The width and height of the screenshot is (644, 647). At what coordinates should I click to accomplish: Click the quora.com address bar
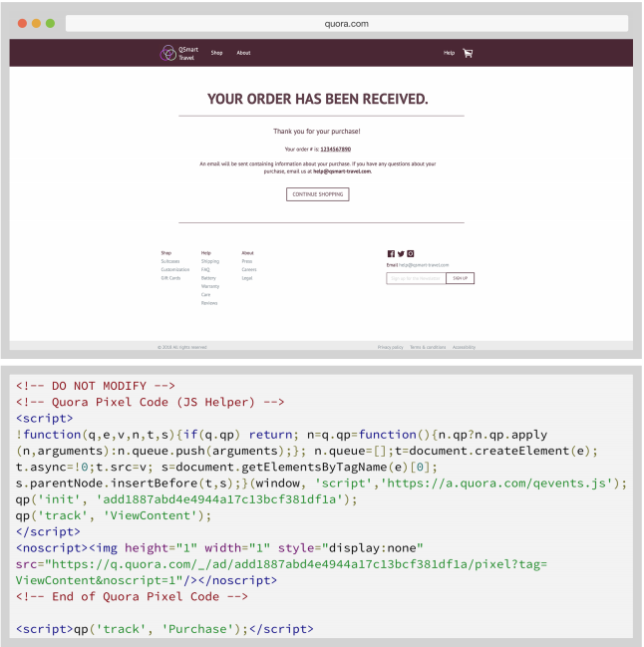click(x=346, y=22)
